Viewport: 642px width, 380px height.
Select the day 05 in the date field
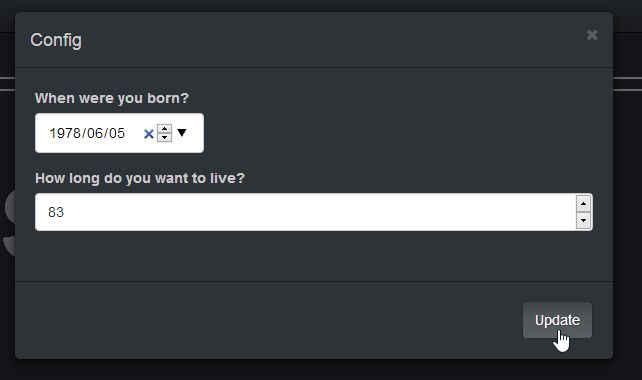click(117, 133)
